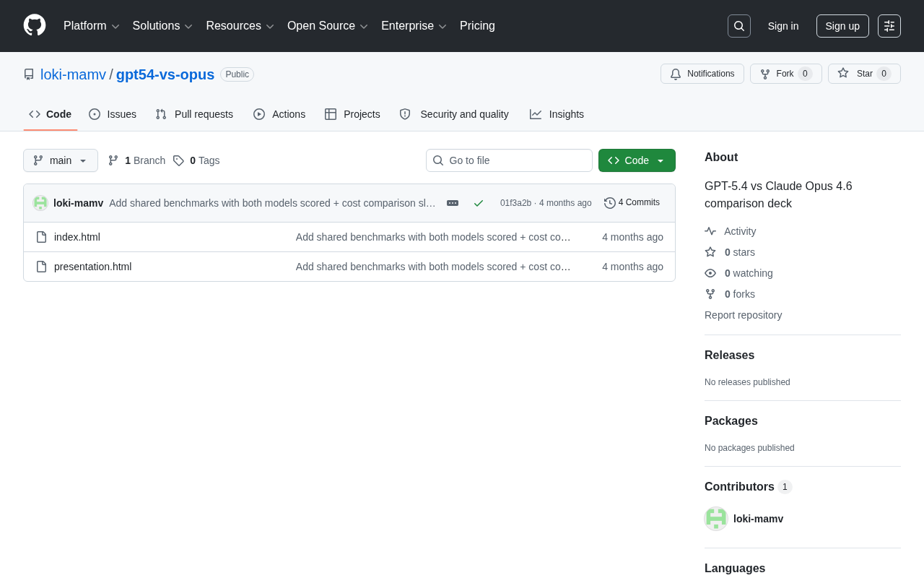
Task: Open presentation.html file
Action: click(93, 267)
